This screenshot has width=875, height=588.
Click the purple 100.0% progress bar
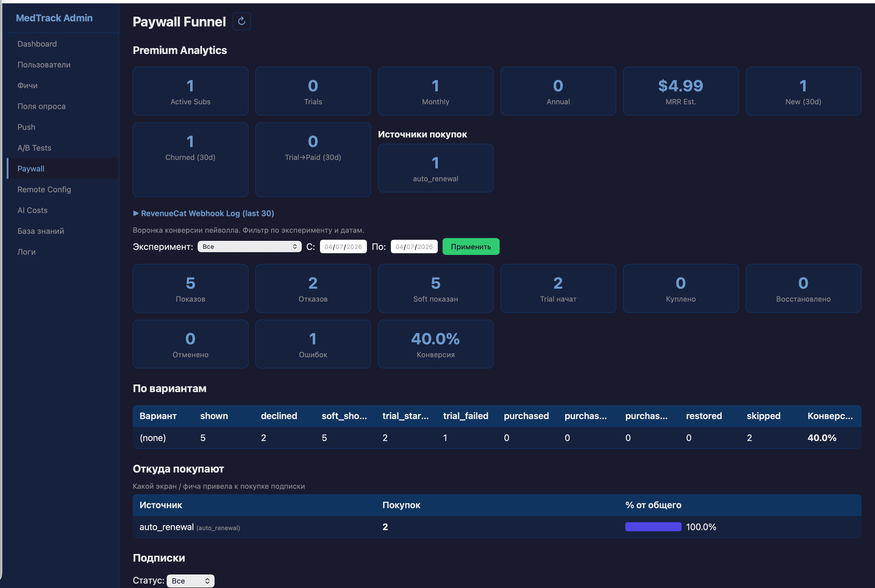click(x=653, y=527)
